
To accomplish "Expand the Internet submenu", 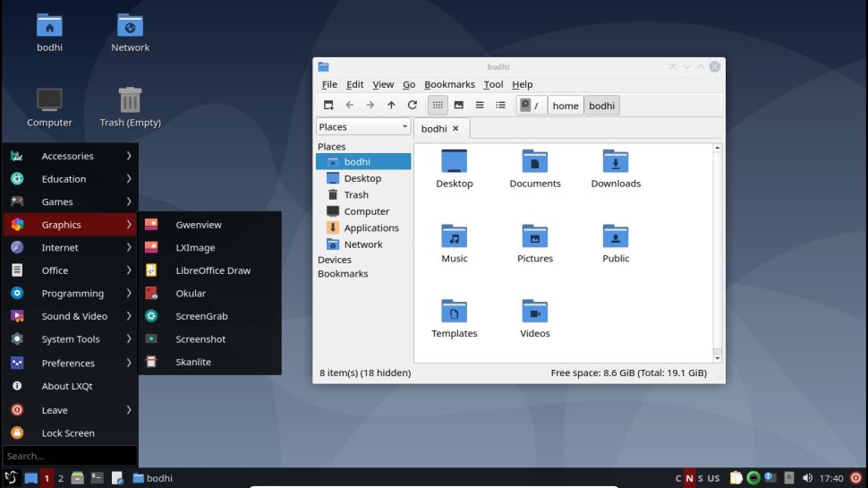I will (x=71, y=248).
